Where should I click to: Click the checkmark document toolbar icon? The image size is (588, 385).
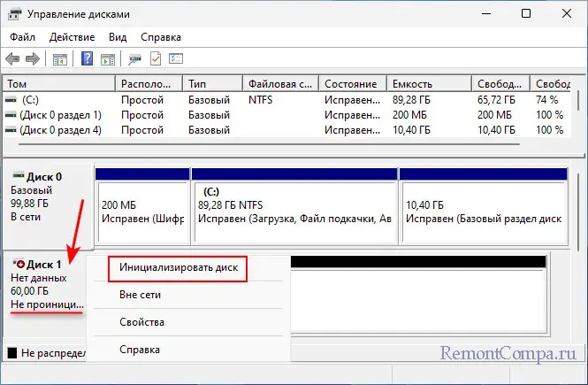pos(156,59)
